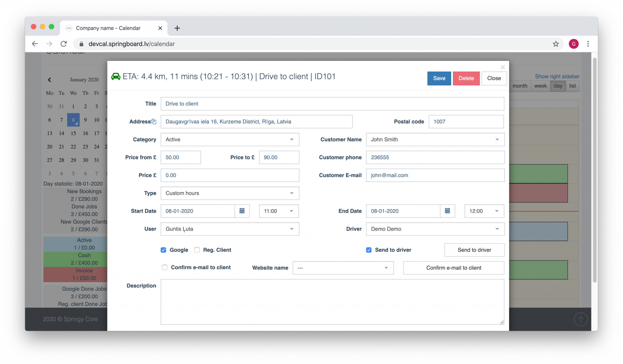This screenshot has width=623, height=364.
Task: Click the scroll-to-top arrow in footer
Action: 581,319
